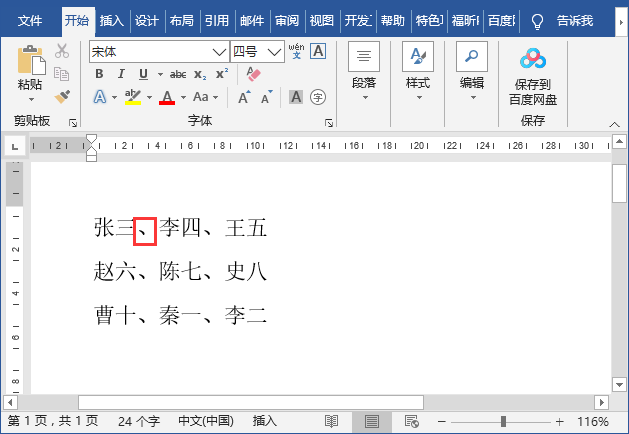Click the phonetic guide wén icon
Image resolution: width=629 pixels, height=434 pixels.
click(296, 51)
